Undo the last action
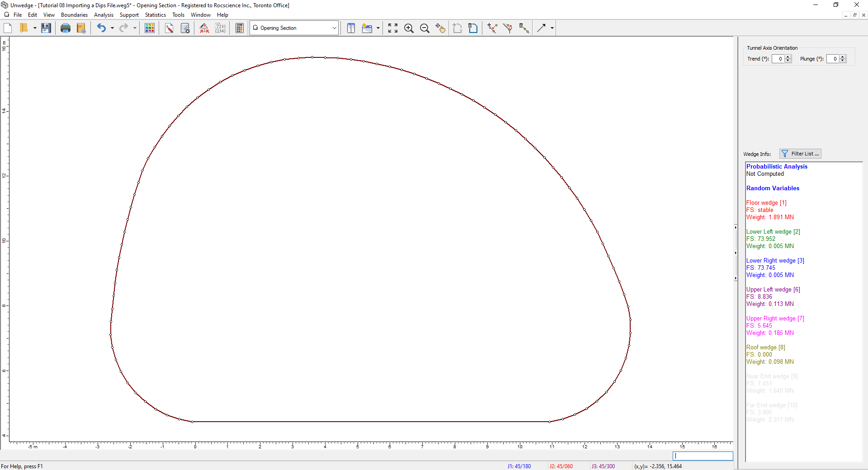868x470 pixels. click(101, 28)
